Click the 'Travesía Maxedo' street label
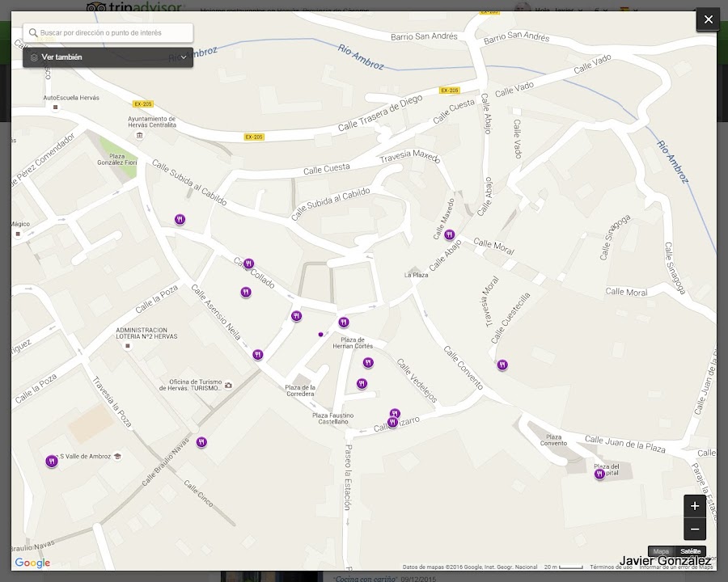This screenshot has width=728, height=582. click(x=409, y=156)
